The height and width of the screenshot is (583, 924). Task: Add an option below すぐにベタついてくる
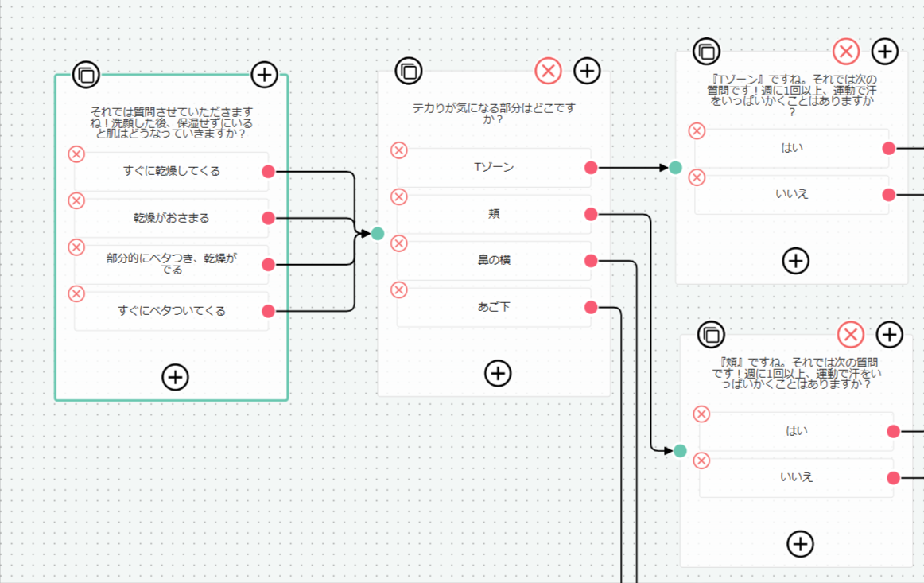click(175, 377)
